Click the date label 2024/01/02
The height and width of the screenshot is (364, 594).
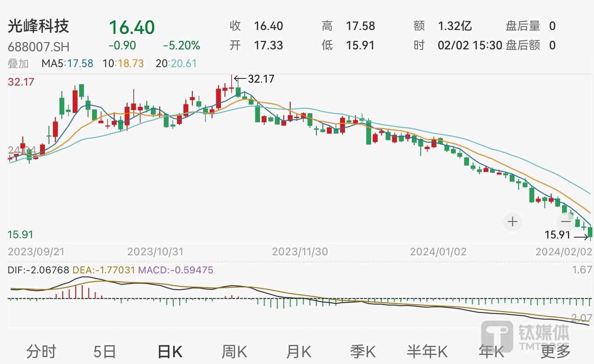pos(438,252)
